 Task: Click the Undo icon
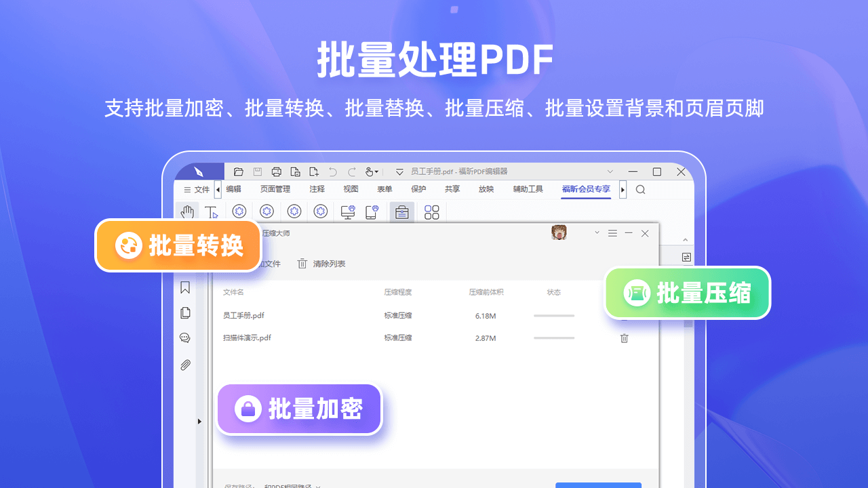click(332, 171)
